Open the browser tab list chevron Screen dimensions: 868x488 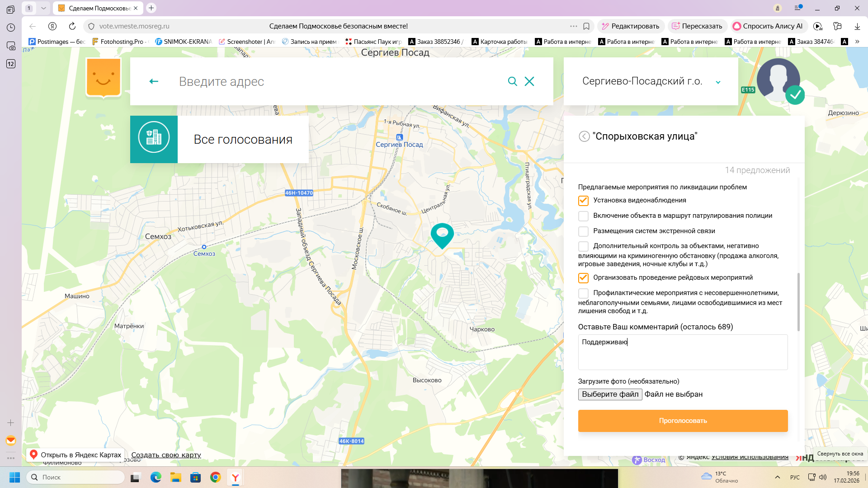43,8
